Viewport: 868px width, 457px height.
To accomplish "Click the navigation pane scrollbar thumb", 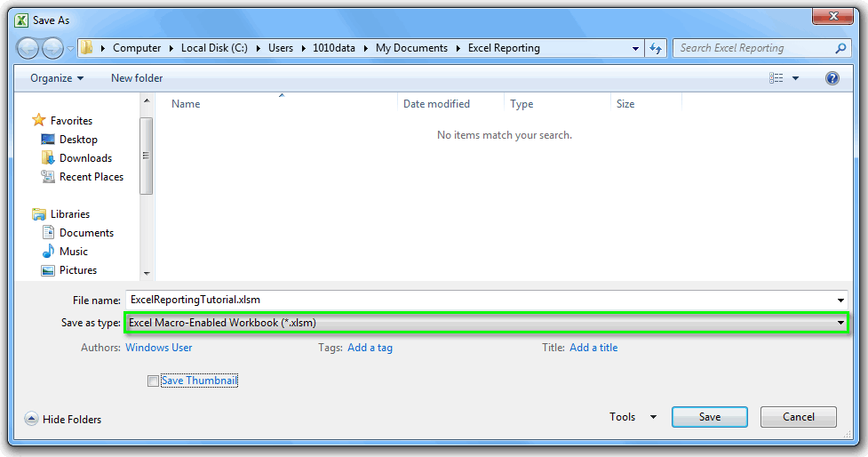I will pos(146,156).
